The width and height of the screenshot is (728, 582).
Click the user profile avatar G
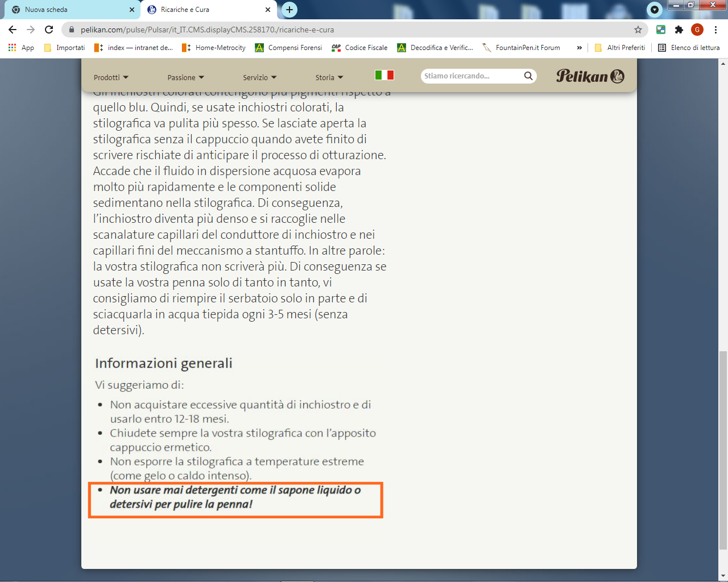pyautogui.click(x=697, y=30)
